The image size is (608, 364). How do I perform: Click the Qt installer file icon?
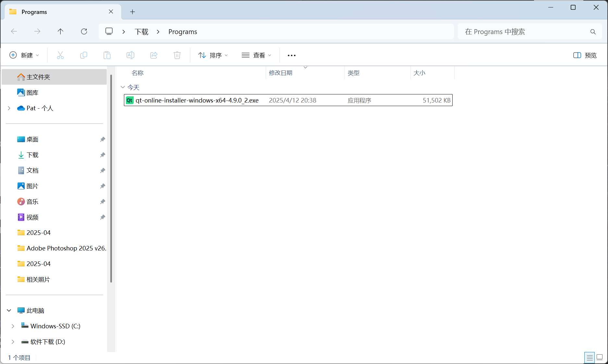(x=129, y=100)
